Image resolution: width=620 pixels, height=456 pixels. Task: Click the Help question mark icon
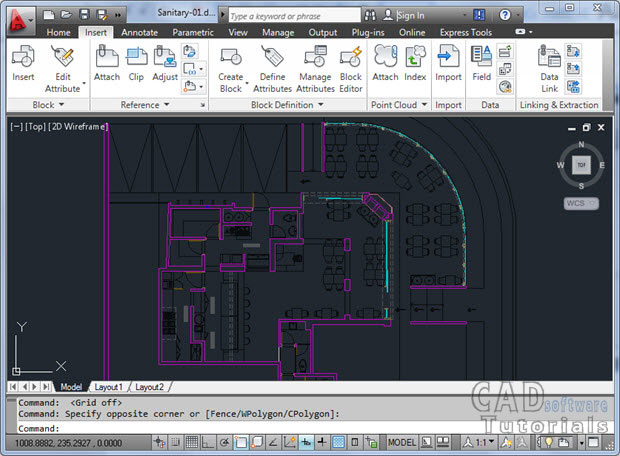click(x=505, y=15)
